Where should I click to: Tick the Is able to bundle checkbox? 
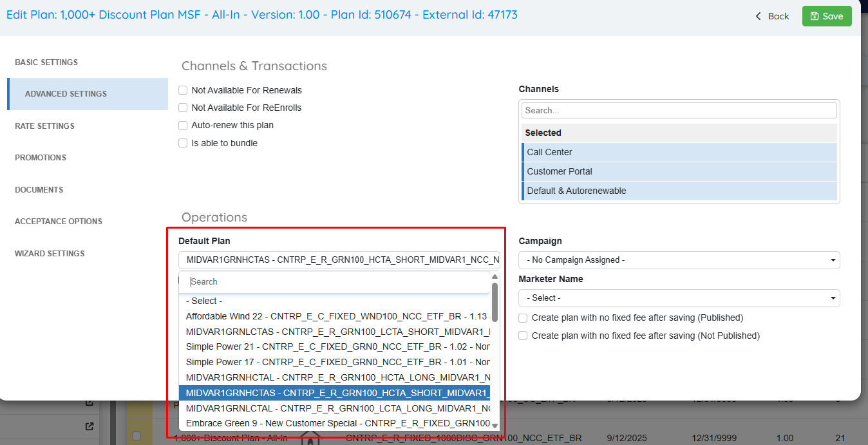(184, 143)
